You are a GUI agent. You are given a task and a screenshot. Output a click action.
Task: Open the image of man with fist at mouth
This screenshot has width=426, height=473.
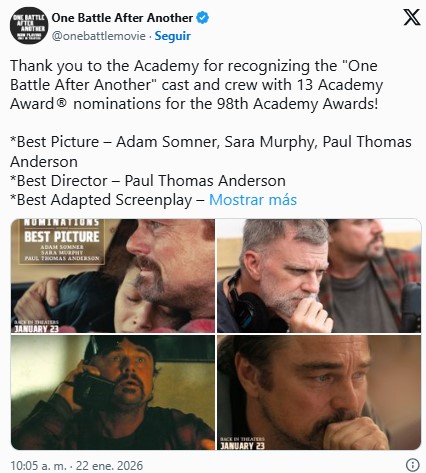319,392
